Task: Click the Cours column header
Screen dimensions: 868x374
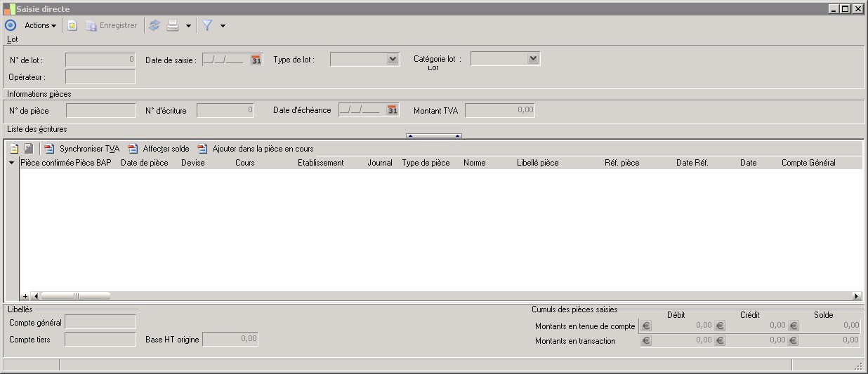Action: tap(245, 163)
